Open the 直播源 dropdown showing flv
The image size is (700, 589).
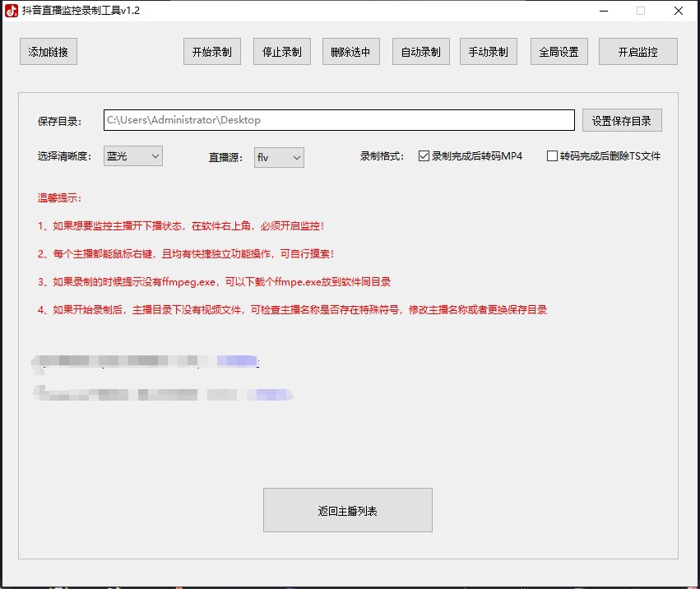pos(279,157)
